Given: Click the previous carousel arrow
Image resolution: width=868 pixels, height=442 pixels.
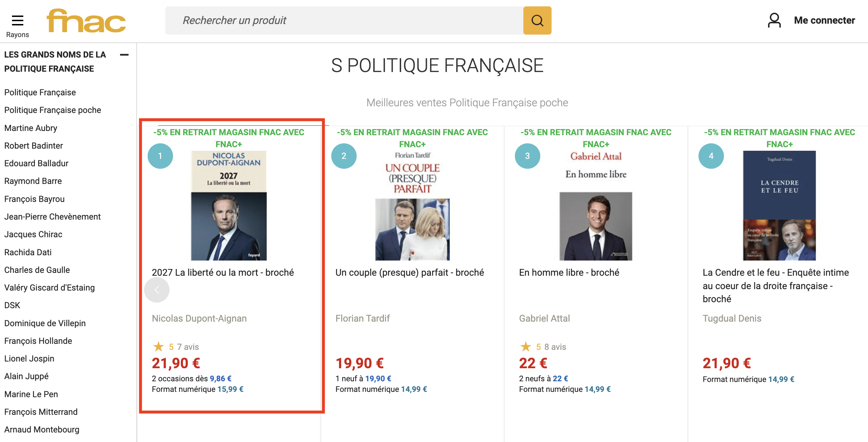Looking at the screenshot, I should coord(157,290).
